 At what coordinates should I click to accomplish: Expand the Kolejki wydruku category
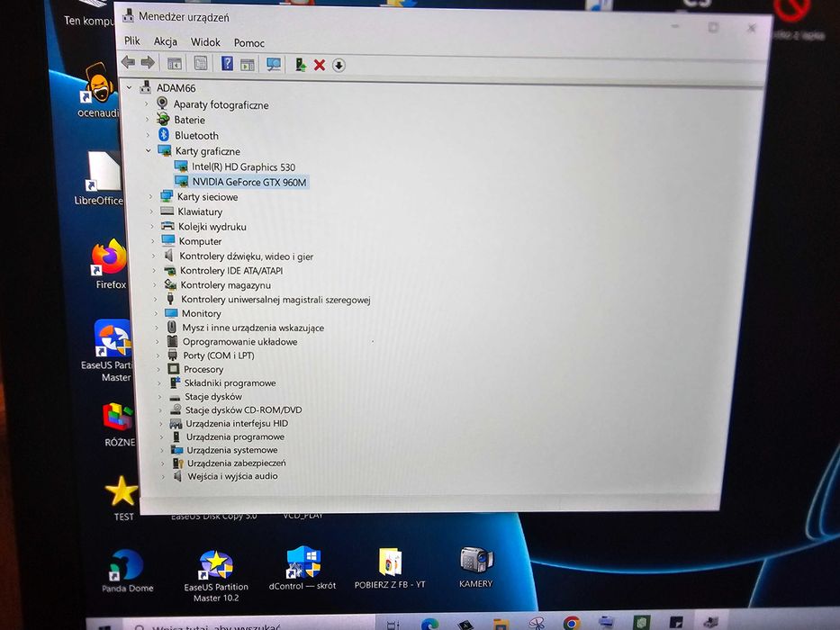pos(152,226)
